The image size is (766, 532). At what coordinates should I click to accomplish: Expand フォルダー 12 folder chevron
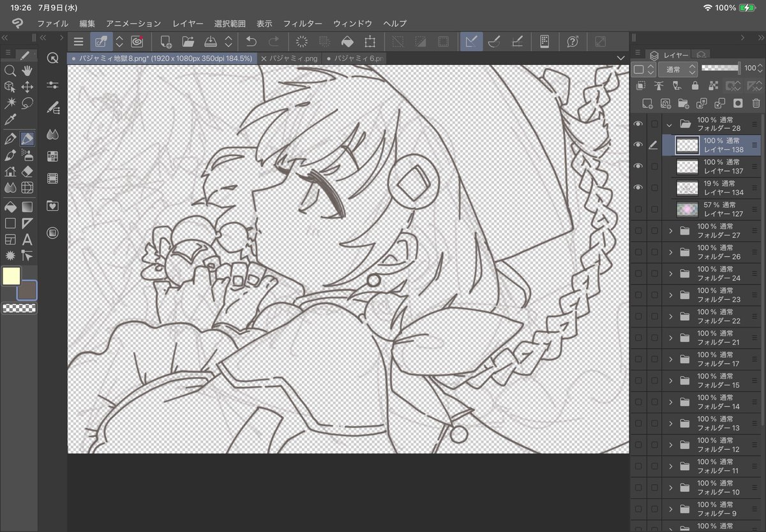click(670, 445)
